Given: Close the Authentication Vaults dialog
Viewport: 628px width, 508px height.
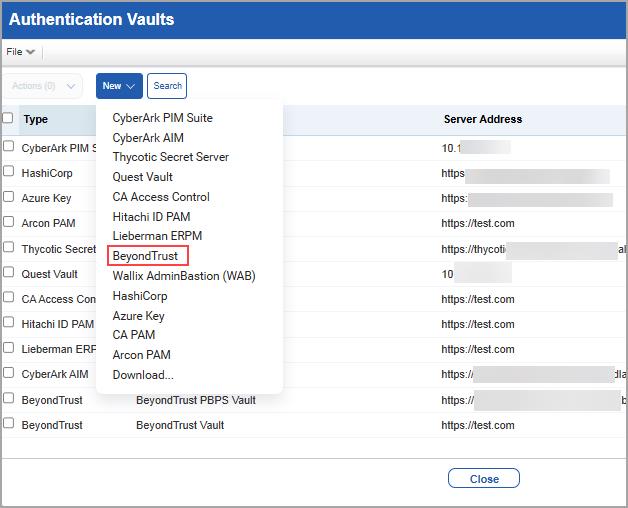Looking at the screenshot, I should click(484, 478).
